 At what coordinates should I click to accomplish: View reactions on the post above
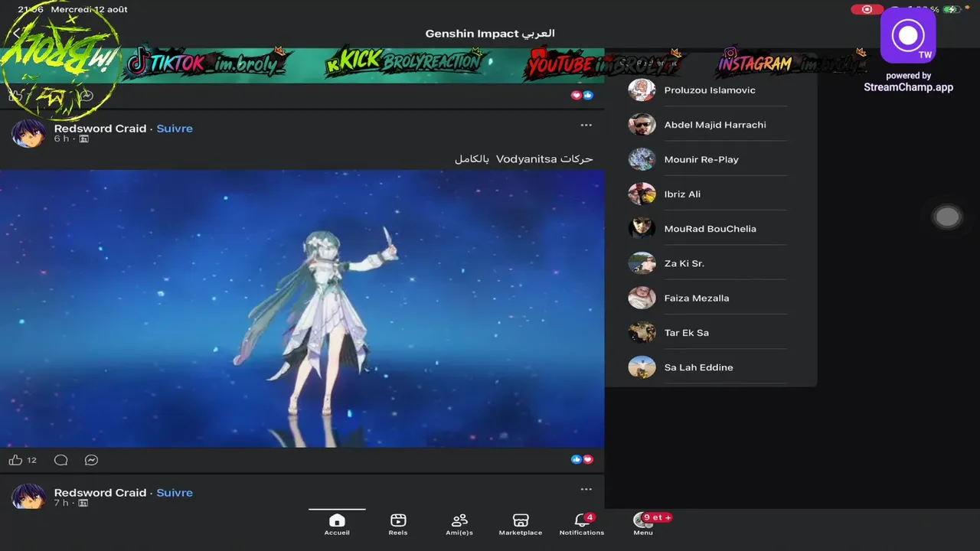(x=582, y=95)
